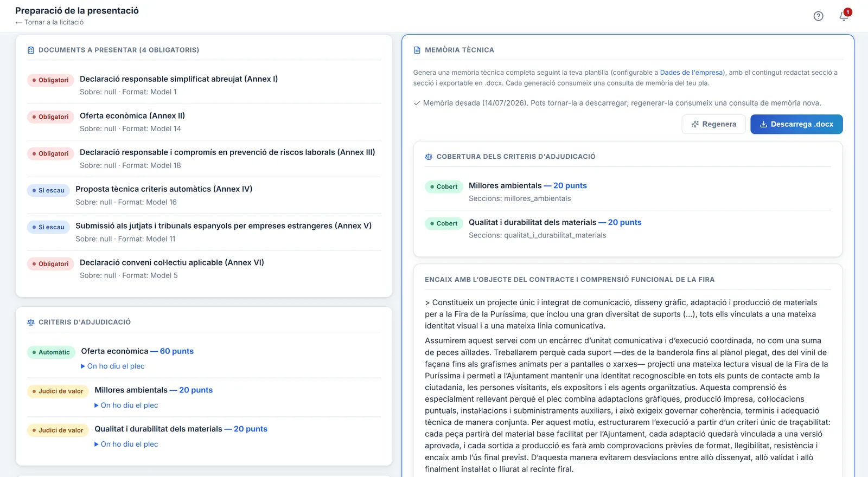Click the Obligatori badge for Annex II
Image resolution: width=868 pixels, height=477 pixels.
50,117
